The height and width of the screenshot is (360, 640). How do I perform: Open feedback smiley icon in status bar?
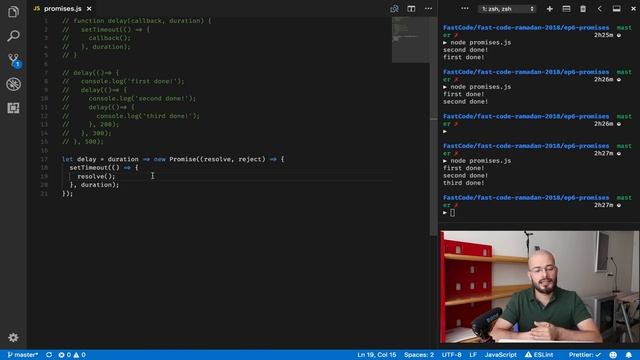[613, 355]
